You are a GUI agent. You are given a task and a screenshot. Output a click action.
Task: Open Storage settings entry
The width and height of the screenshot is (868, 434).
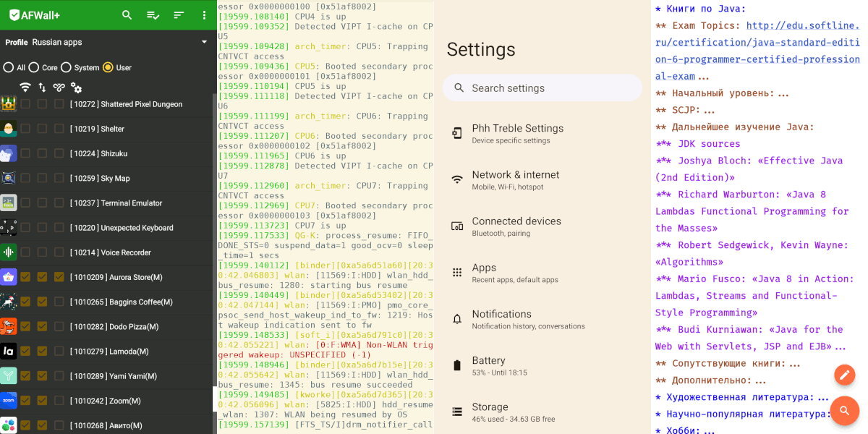click(542, 412)
